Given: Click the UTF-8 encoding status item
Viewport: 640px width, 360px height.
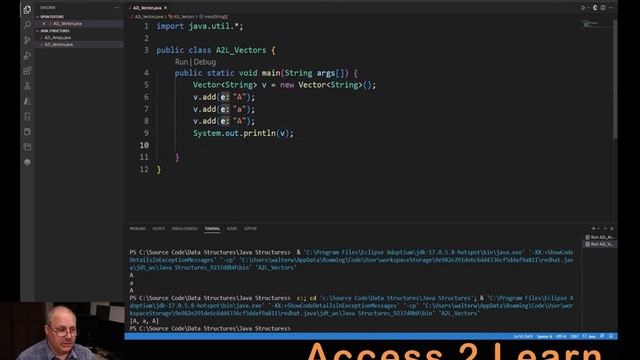Looking at the screenshot, I should (562, 336).
